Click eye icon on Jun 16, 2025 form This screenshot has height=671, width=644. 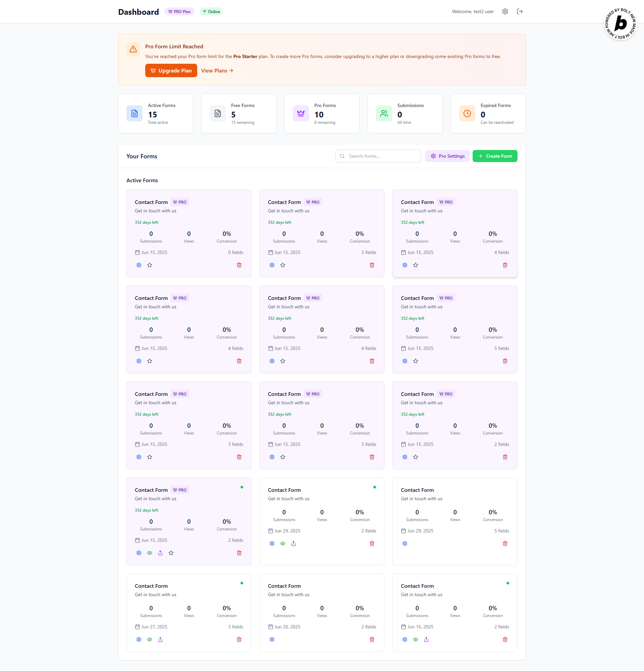click(416, 639)
